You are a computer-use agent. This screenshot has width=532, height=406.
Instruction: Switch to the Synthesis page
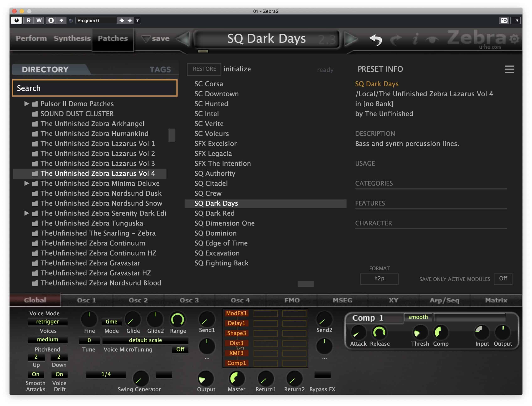click(x=72, y=38)
